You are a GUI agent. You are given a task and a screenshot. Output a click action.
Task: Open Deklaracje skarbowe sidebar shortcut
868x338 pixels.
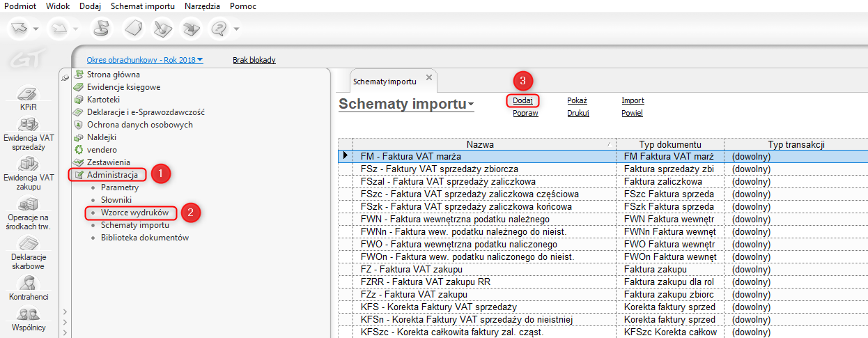click(29, 252)
